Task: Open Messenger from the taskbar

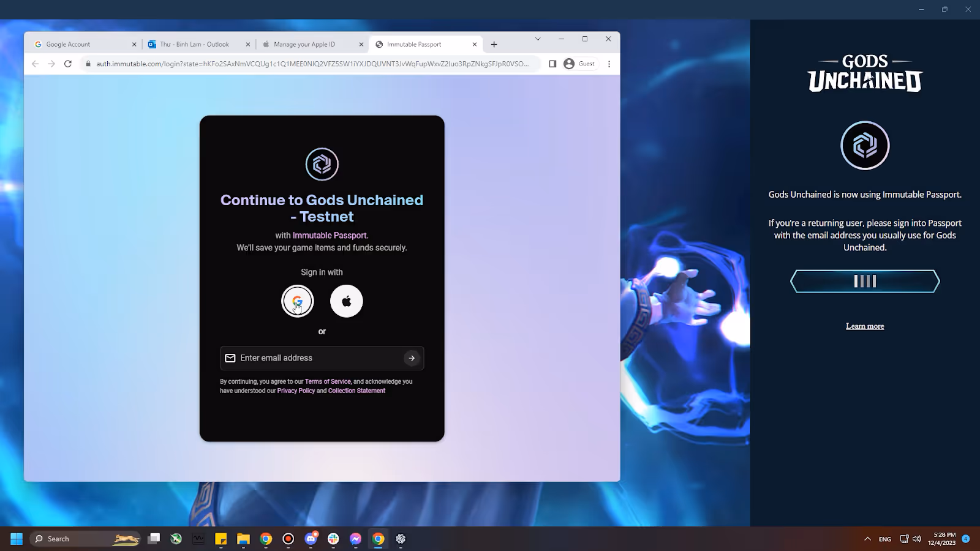Action: (356, 539)
